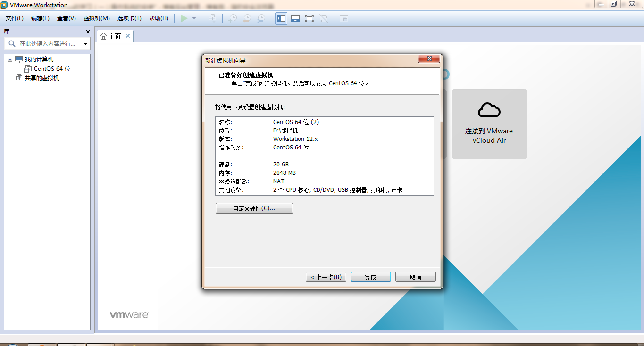The width and height of the screenshot is (644, 346).
Task: Click 完成 to create the virtual machine
Action: pyautogui.click(x=370, y=277)
